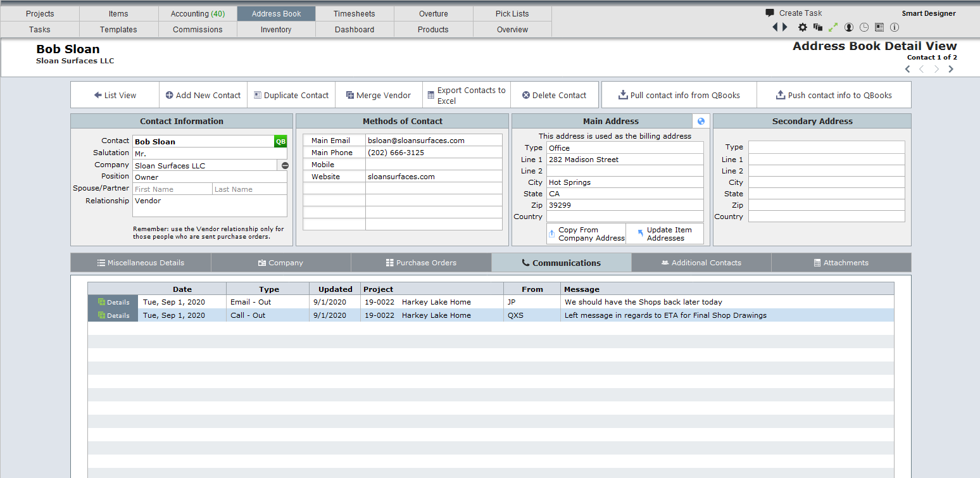This screenshot has width=980, height=478.
Task: Click the stacked windows icon
Action: (818, 27)
